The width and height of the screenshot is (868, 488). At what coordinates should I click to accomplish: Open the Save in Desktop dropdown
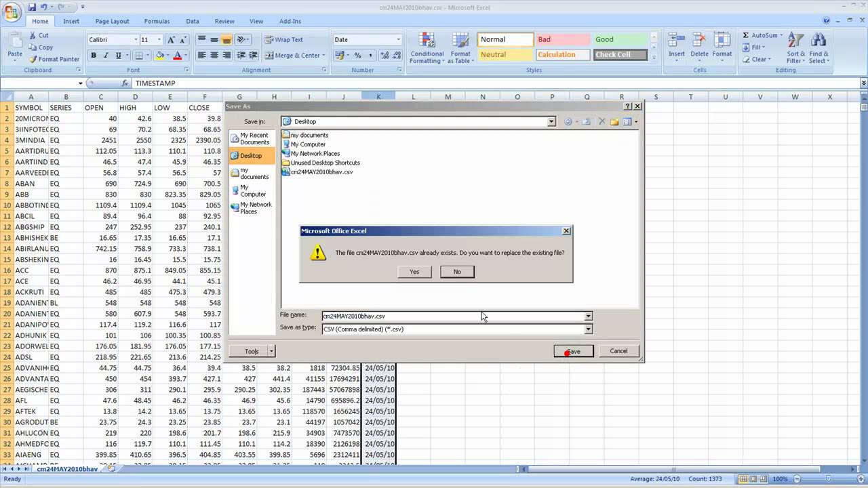click(x=551, y=122)
